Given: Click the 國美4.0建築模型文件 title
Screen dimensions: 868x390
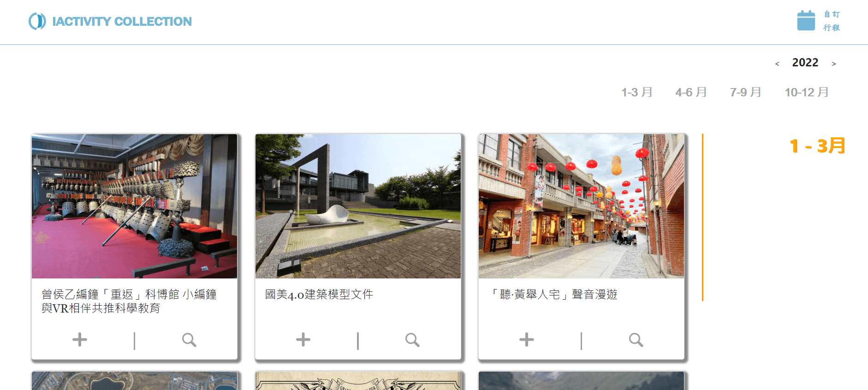Looking at the screenshot, I should tap(319, 295).
